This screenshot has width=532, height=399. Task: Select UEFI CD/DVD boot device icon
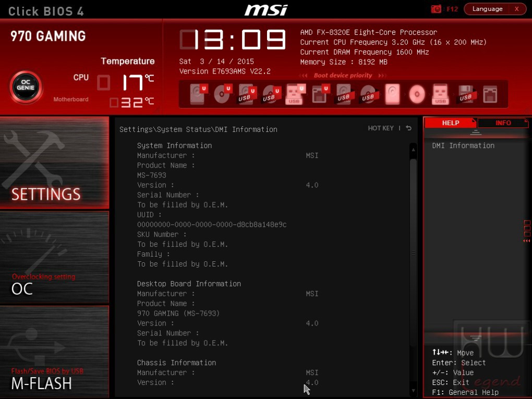(223, 94)
